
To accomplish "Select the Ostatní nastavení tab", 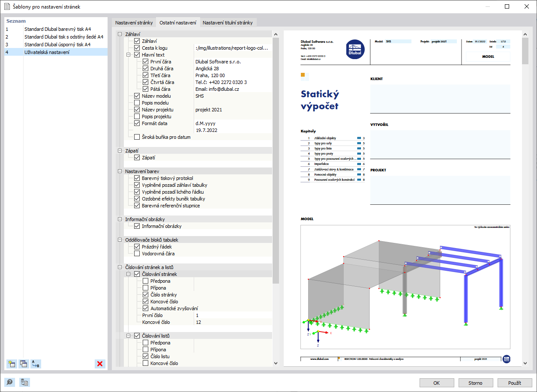I will [x=178, y=22].
